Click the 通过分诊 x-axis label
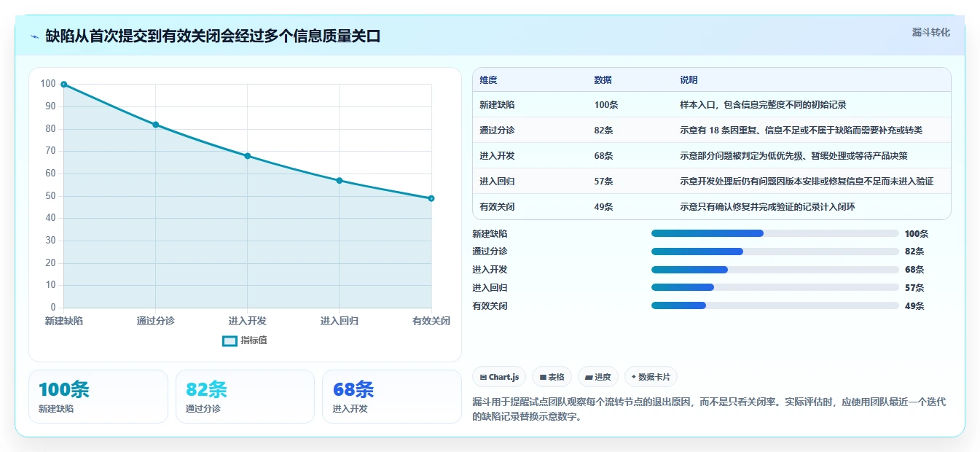The image size is (980, 452). click(x=156, y=321)
